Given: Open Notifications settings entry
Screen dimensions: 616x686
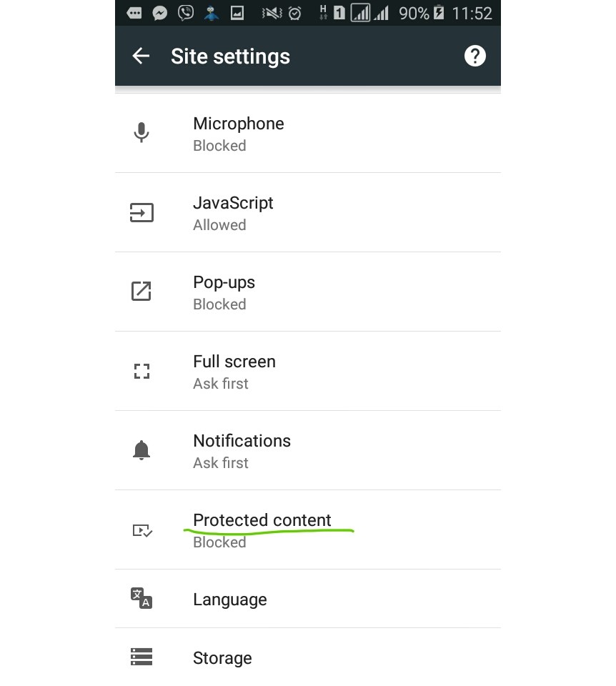Looking at the screenshot, I should pyautogui.click(x=308, y=450).
